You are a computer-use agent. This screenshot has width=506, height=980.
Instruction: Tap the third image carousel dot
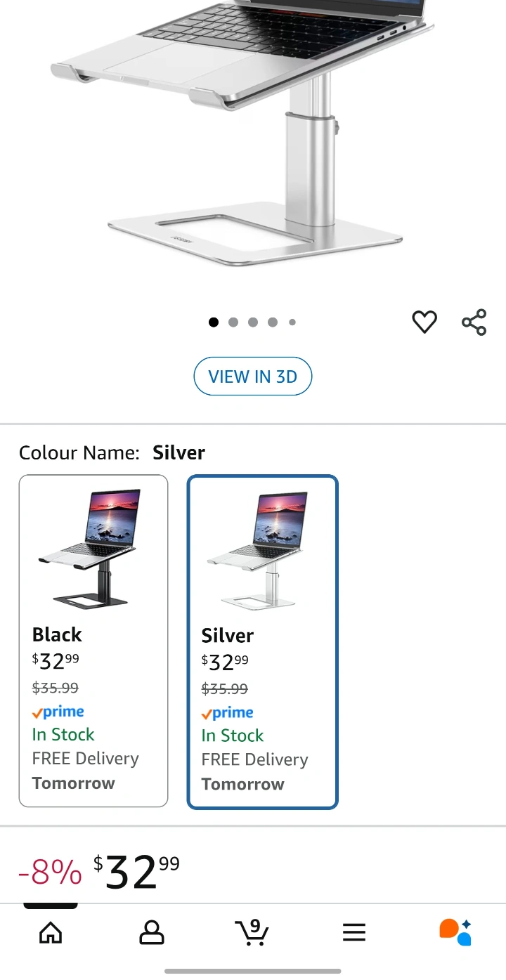click(x=253, y=322)
